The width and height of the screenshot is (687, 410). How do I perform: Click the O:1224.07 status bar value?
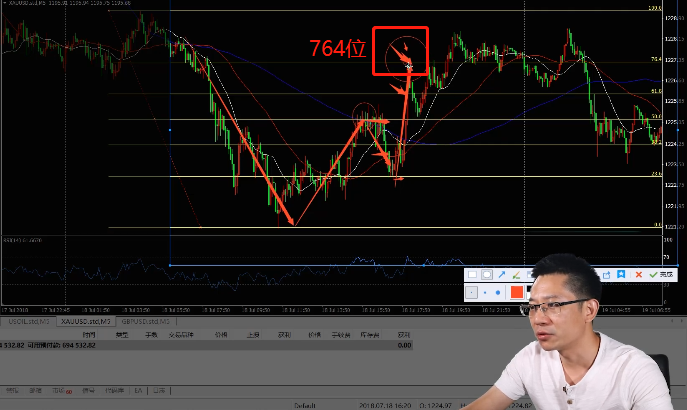point(435,406)
